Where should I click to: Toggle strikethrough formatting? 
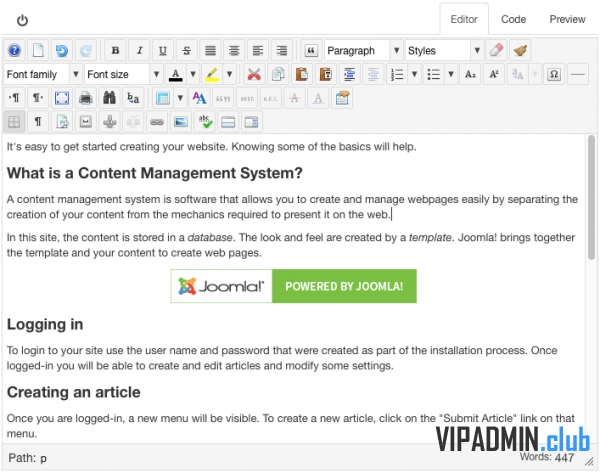pyautogui.click(x=186, y=50)
